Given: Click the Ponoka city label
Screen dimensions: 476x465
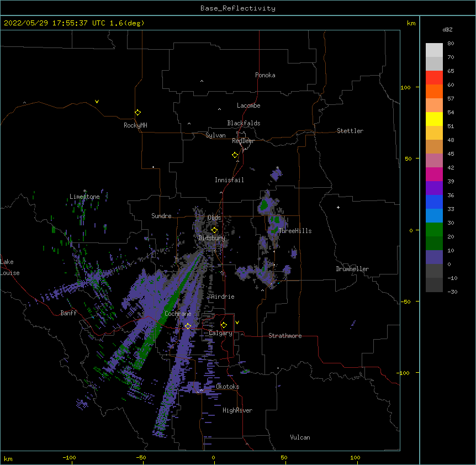Looking at the screenshot, I should coord(265,75).
